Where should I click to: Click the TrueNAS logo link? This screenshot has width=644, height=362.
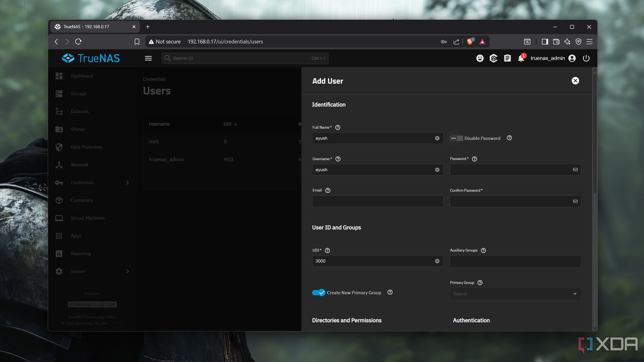coord(91,58)
